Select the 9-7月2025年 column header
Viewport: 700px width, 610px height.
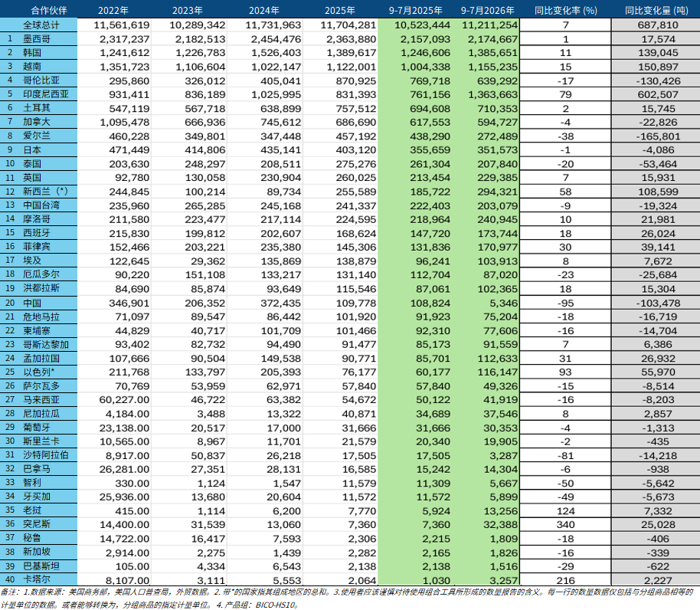pyautogui.click(x=415, y=10)
